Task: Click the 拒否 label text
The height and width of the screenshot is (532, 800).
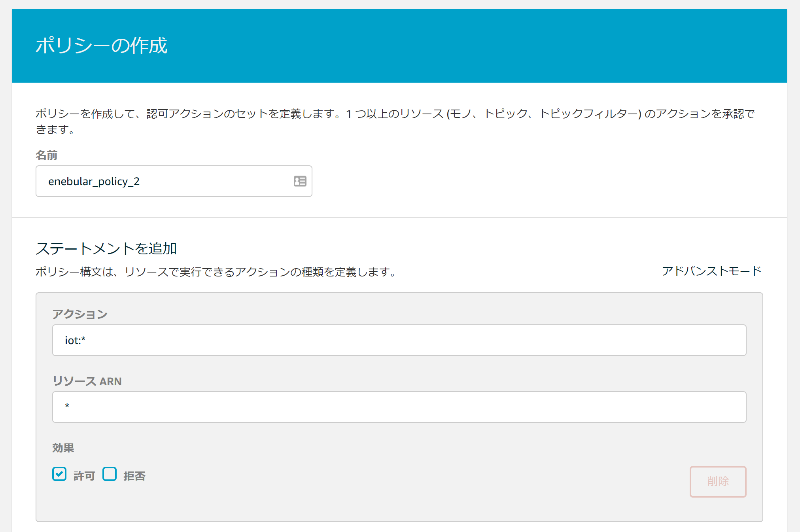Action: point(134,476)
